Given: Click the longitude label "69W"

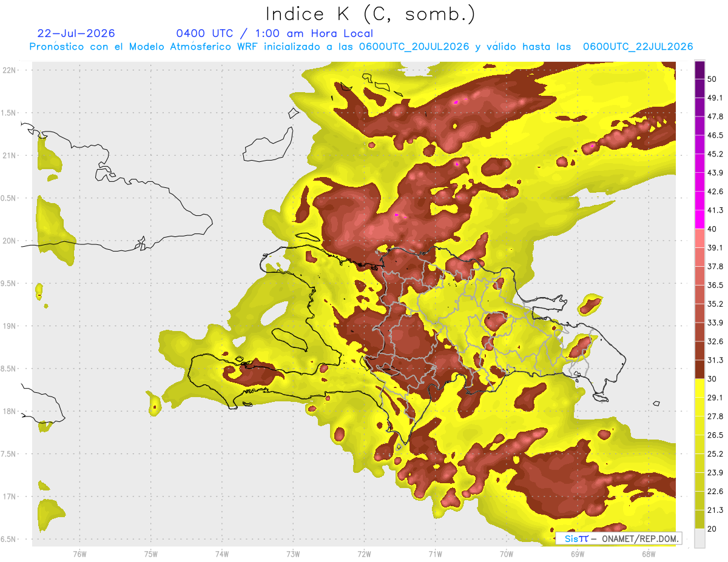Looking at the screenshot, I should pyautogui.click(x=578, y=554).
